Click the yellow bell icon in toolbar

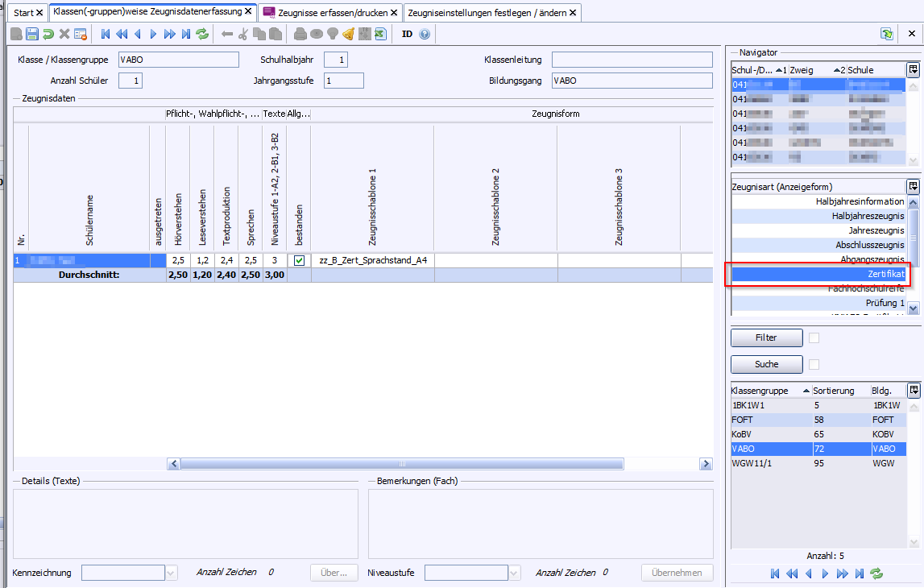348,34
